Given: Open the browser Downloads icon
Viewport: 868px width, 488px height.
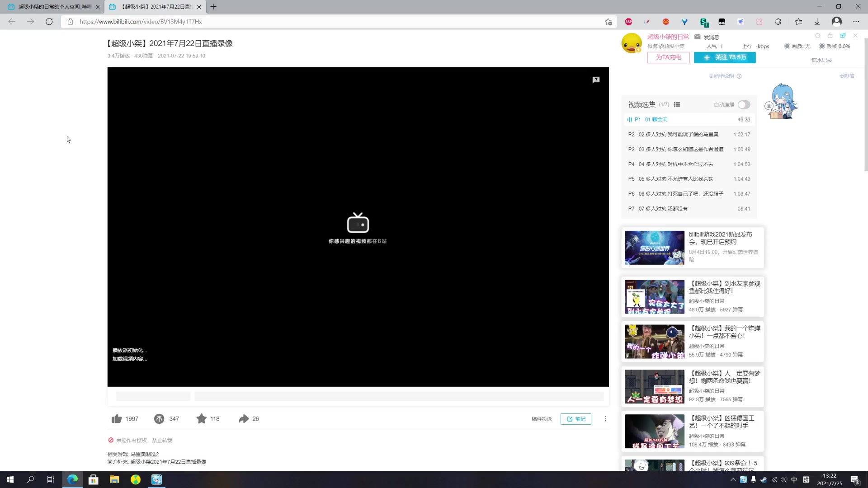Looking at the screenshot, I should pos(817,22).
